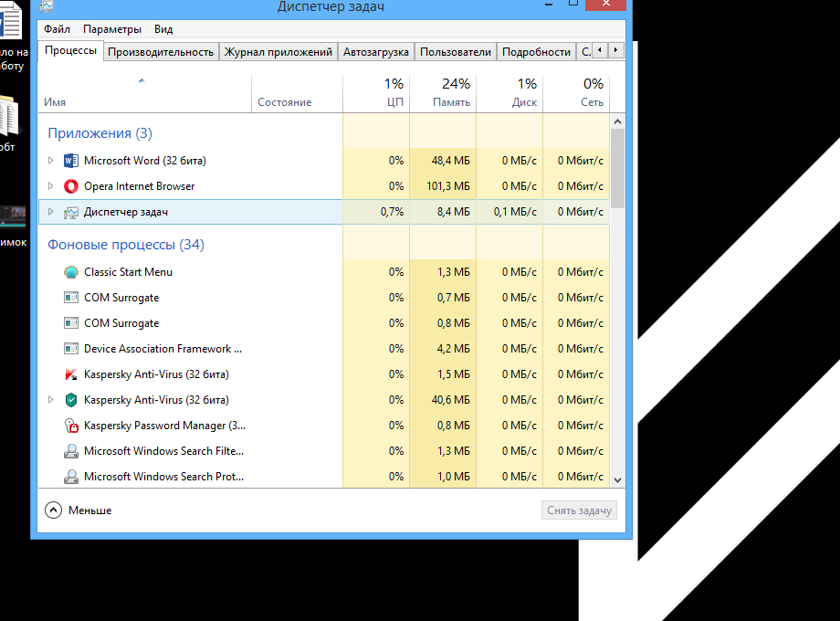Select the Kaspersky Password Manager row name
Image resolution: width=840 pixels, height=621 pixels.
coord(164,426)
